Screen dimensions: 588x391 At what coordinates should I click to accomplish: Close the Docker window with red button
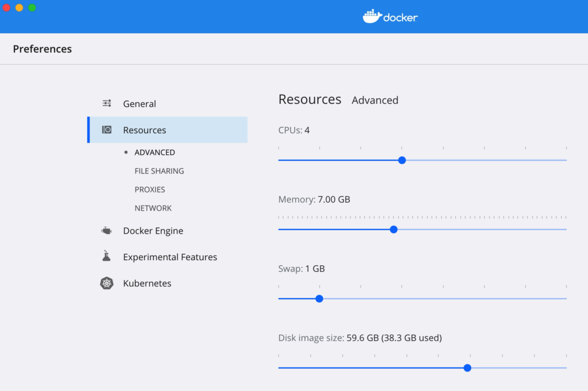point(6,7)
